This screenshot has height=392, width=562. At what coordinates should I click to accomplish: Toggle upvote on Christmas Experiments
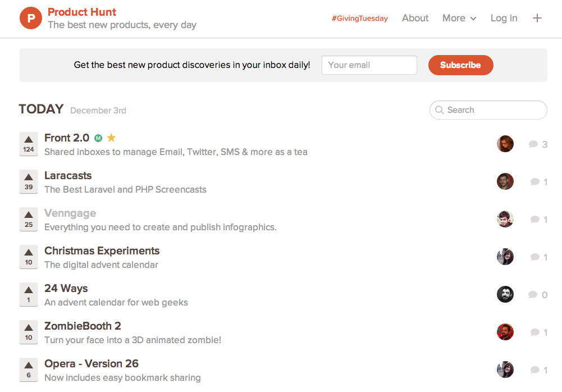[x=29, y=257]
